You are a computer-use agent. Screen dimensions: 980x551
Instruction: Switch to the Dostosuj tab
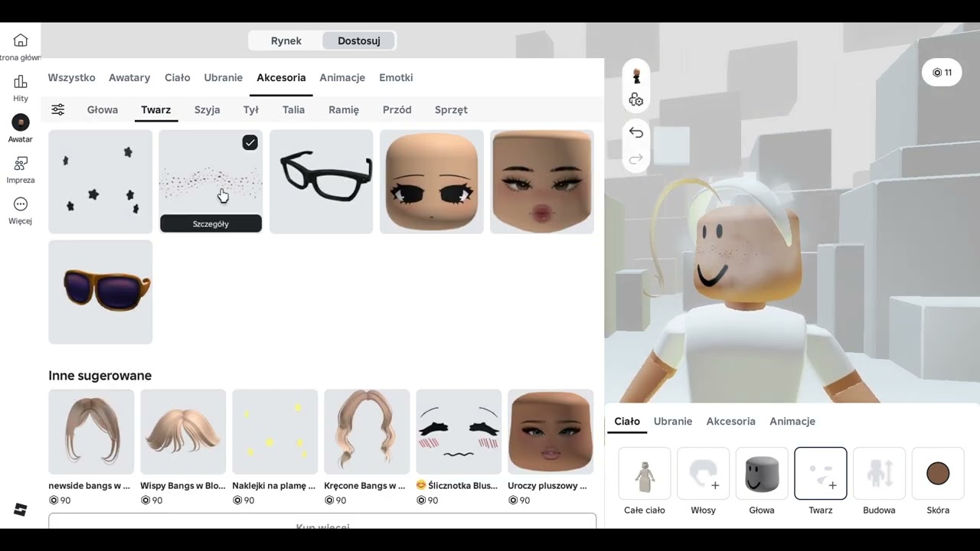click(x=359, y=41)
